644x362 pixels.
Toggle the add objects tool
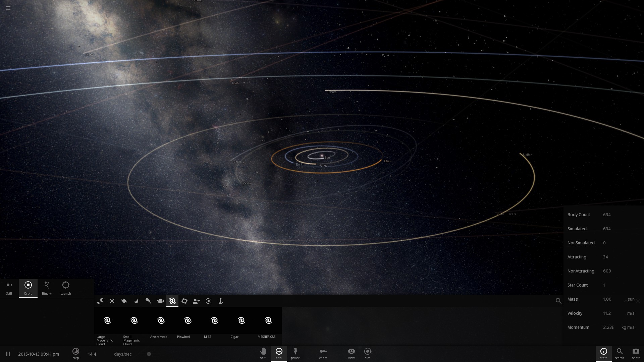279,354
